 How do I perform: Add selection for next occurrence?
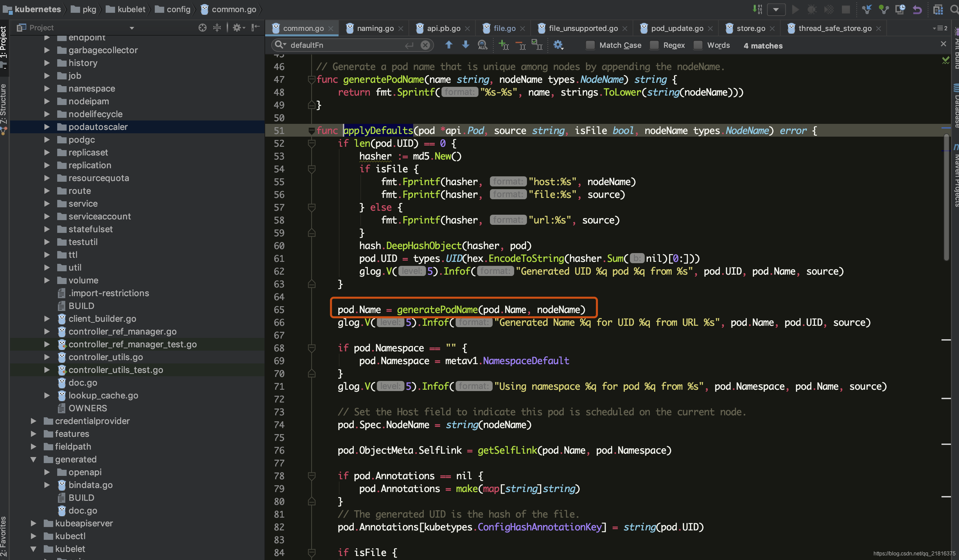[x=503, y=45]
